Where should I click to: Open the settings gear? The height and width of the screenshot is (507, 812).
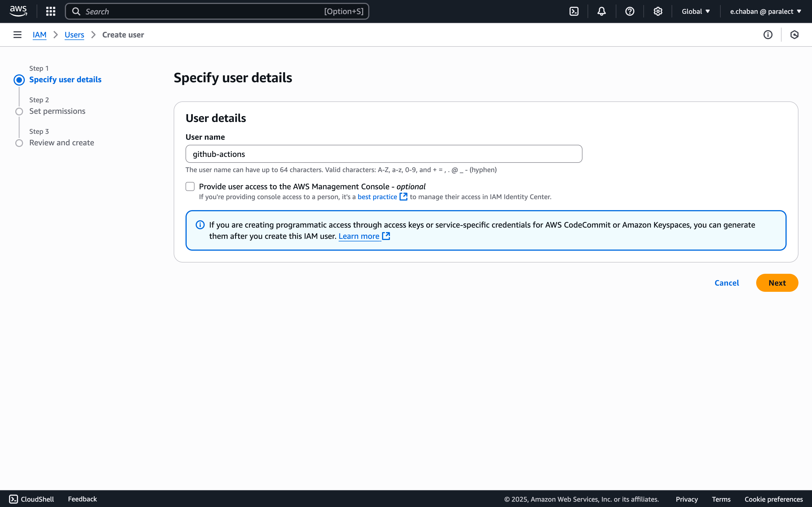coord(658,11)
